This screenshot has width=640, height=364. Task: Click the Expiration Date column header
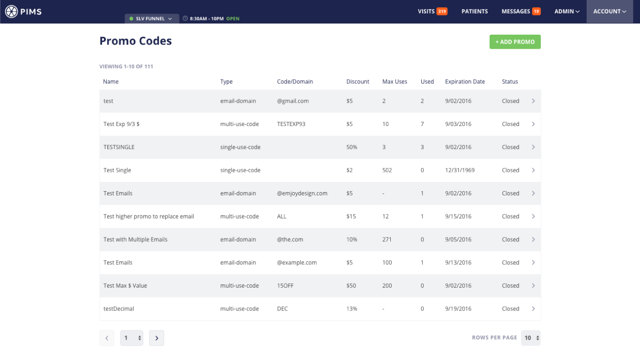pyautogui.click(x=465, y=82)
